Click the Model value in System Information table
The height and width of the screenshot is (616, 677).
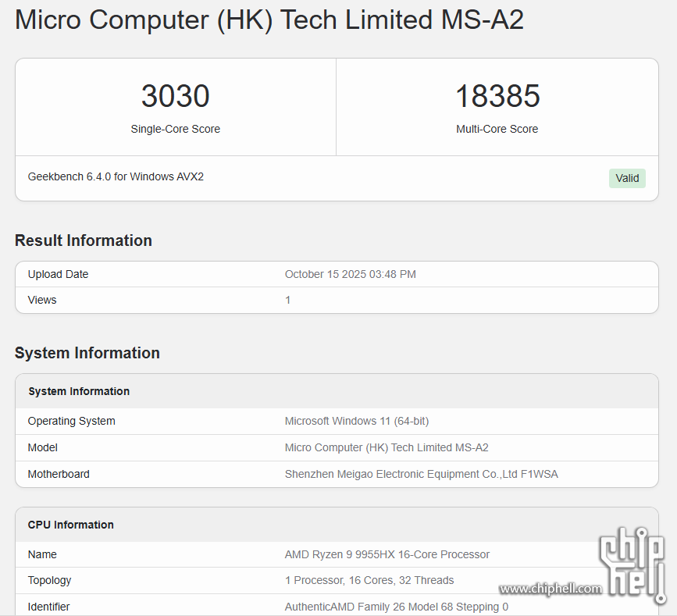(x=387, y=447)
